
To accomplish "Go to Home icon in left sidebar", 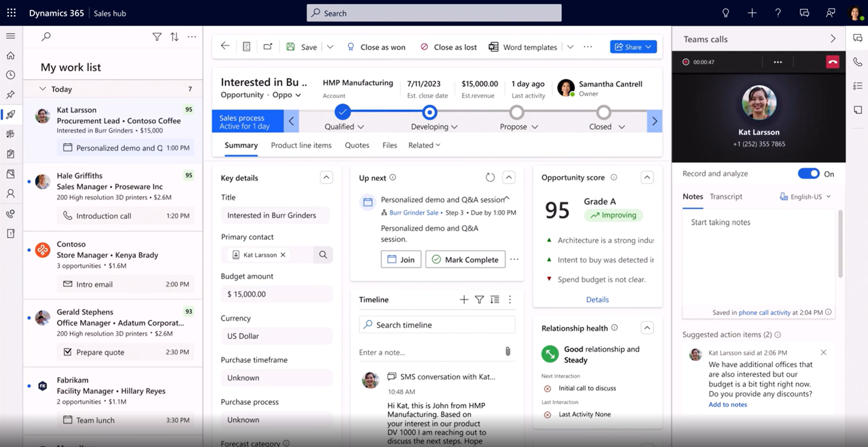I will 11,56.
